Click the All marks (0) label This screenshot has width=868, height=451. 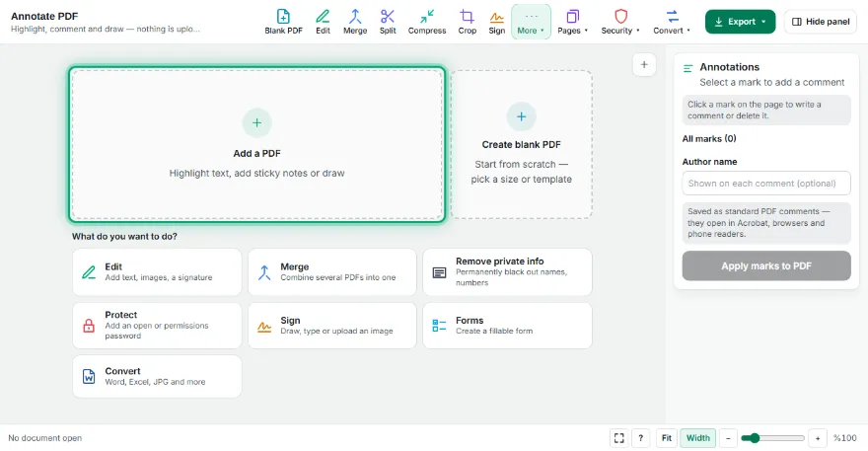[x=709, y=138]
